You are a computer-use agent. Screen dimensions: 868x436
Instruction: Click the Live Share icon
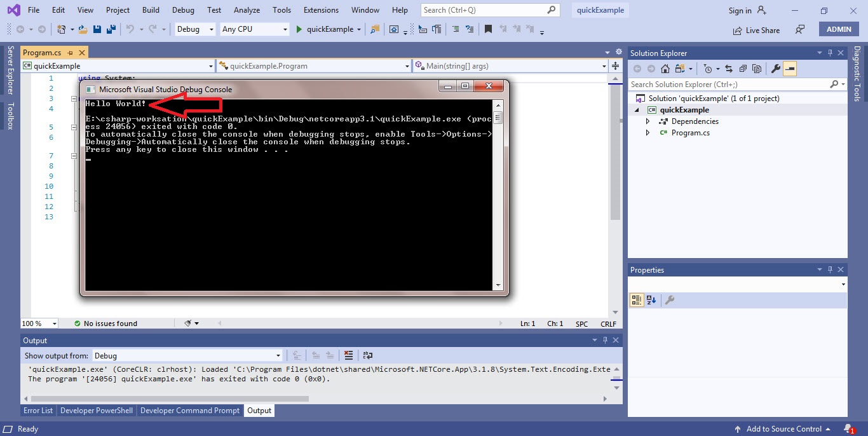point(738,30)
